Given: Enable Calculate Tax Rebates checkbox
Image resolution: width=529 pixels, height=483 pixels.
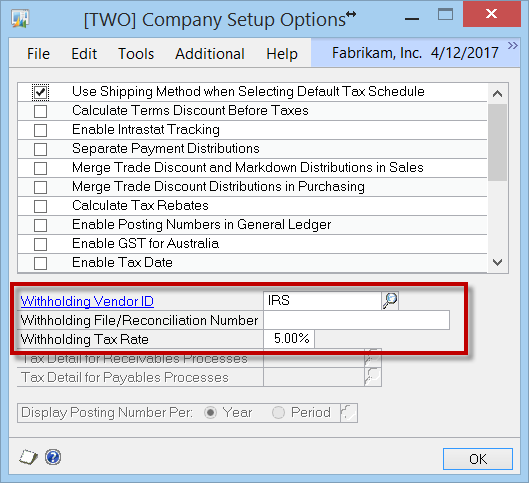Looking at the screenshot, I should click(x=40, y=206).
